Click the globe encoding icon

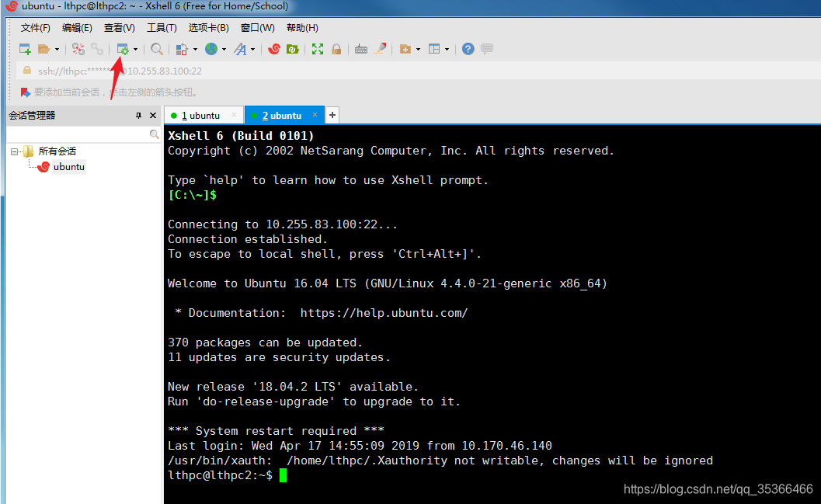211,49
